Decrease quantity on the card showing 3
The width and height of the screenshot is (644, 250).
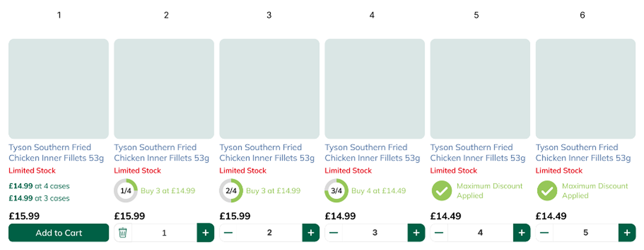coord(333,233)
